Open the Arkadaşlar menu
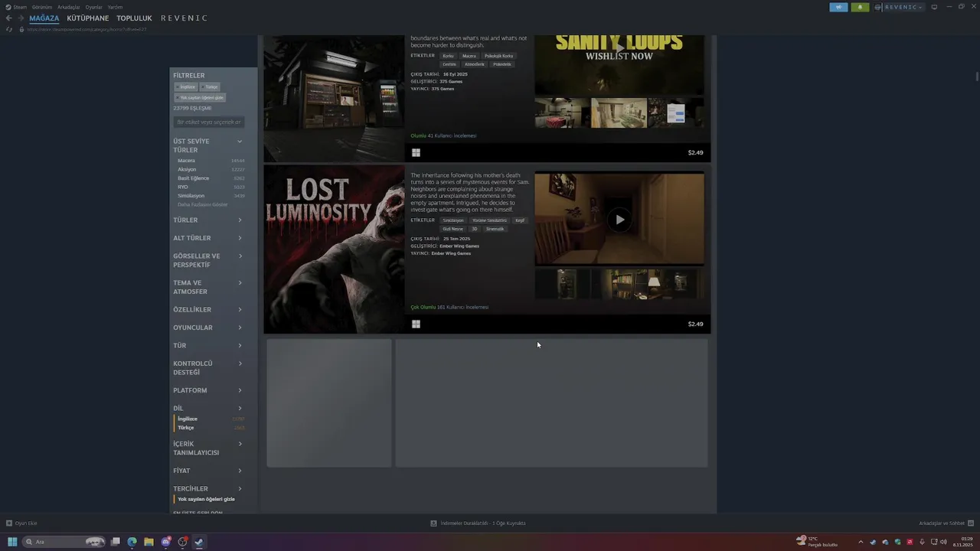The image size is (980, 551). (x=69, y=7)
